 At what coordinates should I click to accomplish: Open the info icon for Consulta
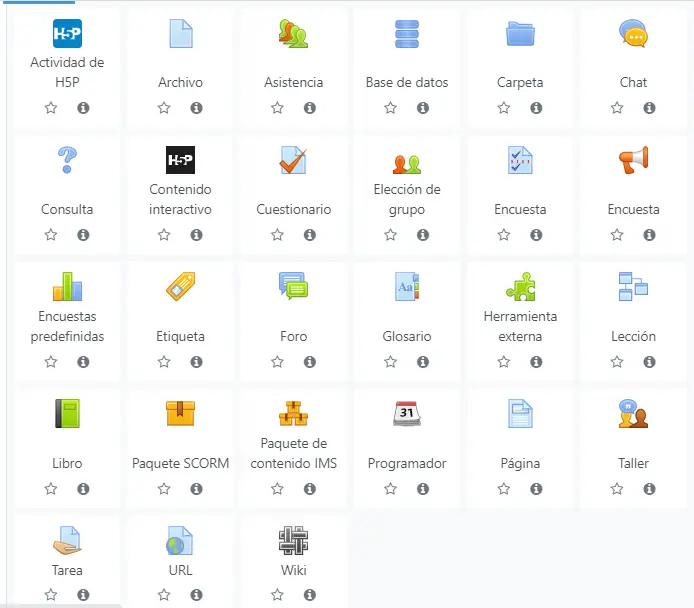coord(83,235)
